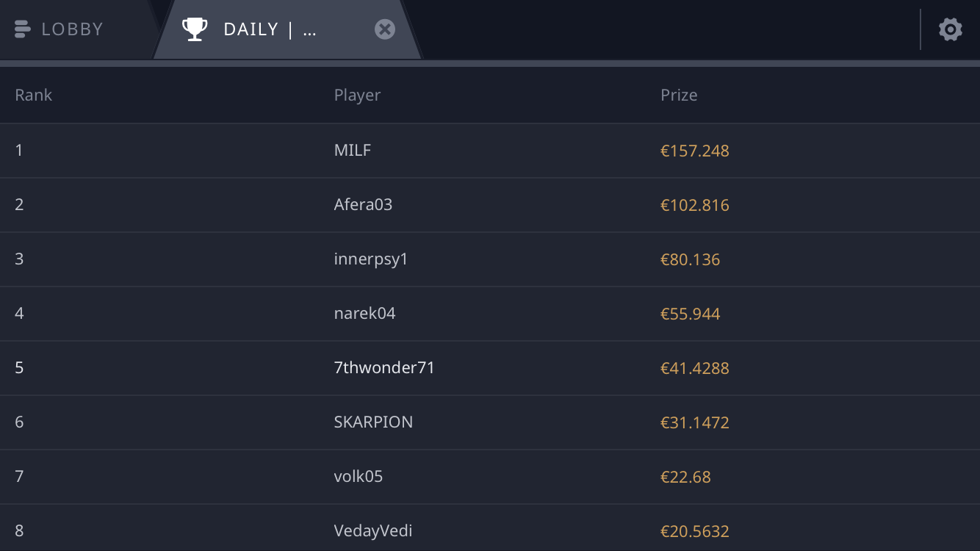
Task: Select the Daily tournament tab label
Action: click(x=270, y=29)
